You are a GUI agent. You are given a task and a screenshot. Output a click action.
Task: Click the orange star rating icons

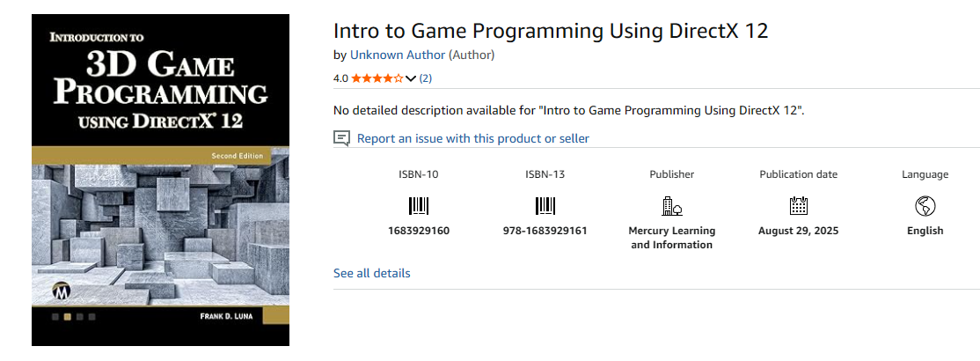pyautogui.click(x=377, y=78)
